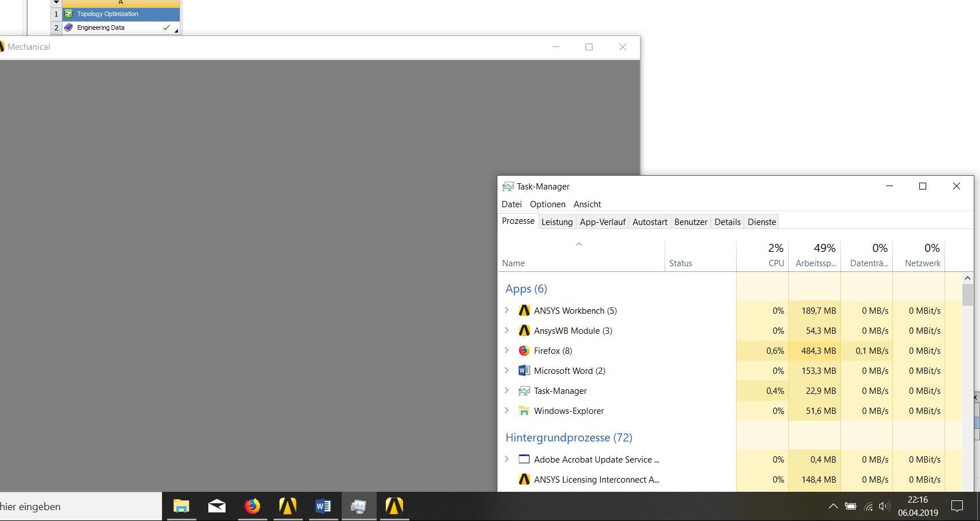Select the Prozesse tab
The width and height of the screenshot is (980, 521).
pyautogui.click(x=518, y=221)
